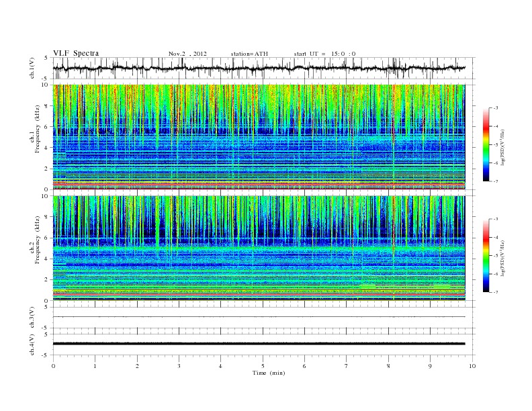Image resolution: width=532 pixels, height=411 pixels.
Task: Click the "10" tick ending the time axis
Action: pos(472,366)
